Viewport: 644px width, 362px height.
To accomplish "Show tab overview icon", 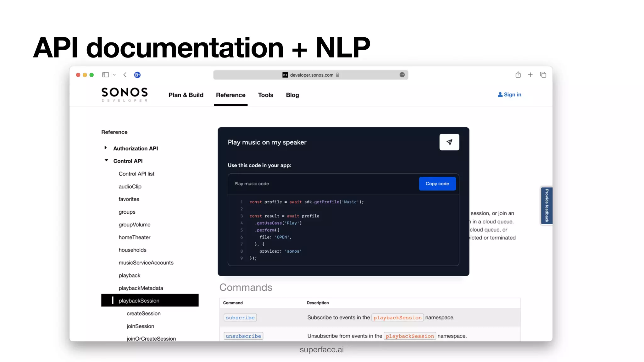I will click(543, 75).
